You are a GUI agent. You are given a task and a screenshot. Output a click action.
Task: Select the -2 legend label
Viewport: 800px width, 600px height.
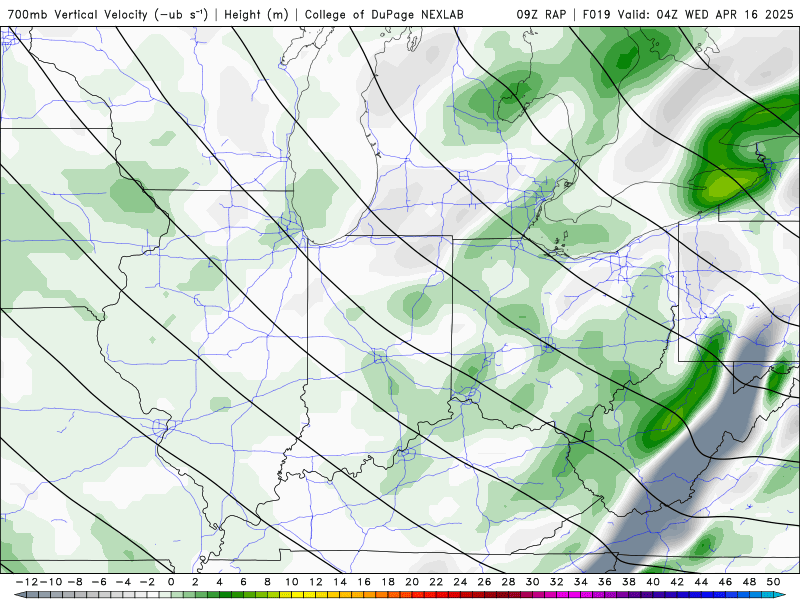pyautogui.click(x=147, y=582)
